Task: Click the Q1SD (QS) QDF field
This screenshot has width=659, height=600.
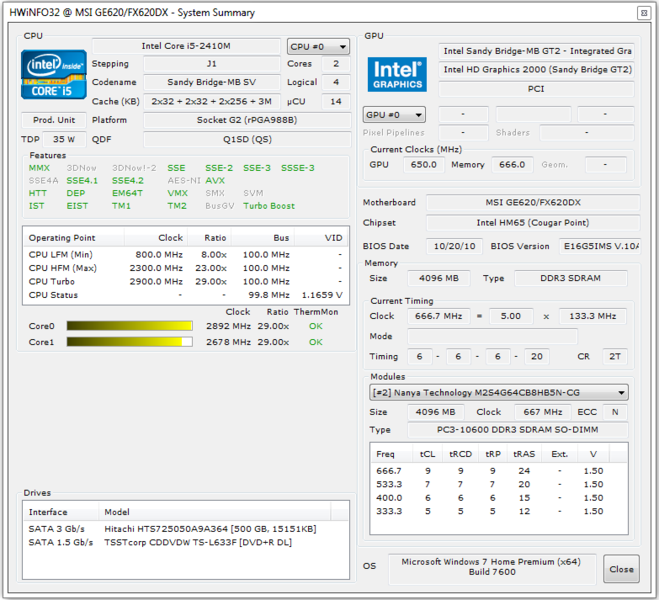Action: point(247,139)
